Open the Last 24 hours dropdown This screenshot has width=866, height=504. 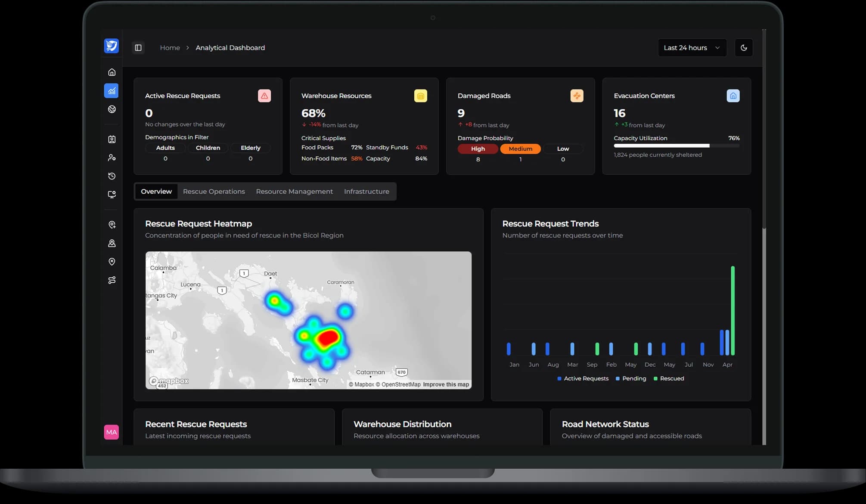point(692,48)
